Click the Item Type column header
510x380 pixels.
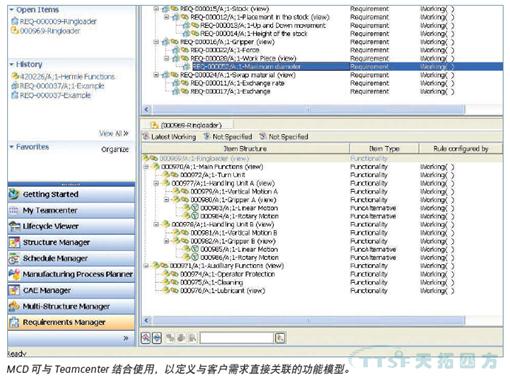(384, 149)
